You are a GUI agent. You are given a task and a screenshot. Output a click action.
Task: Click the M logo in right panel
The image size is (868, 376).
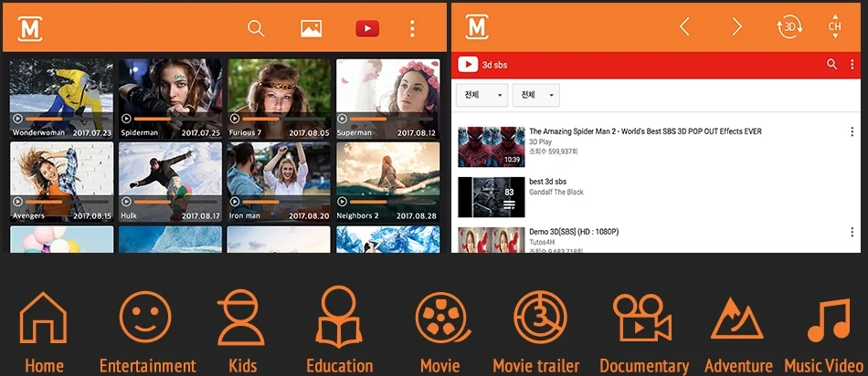(x=477, y=27)
